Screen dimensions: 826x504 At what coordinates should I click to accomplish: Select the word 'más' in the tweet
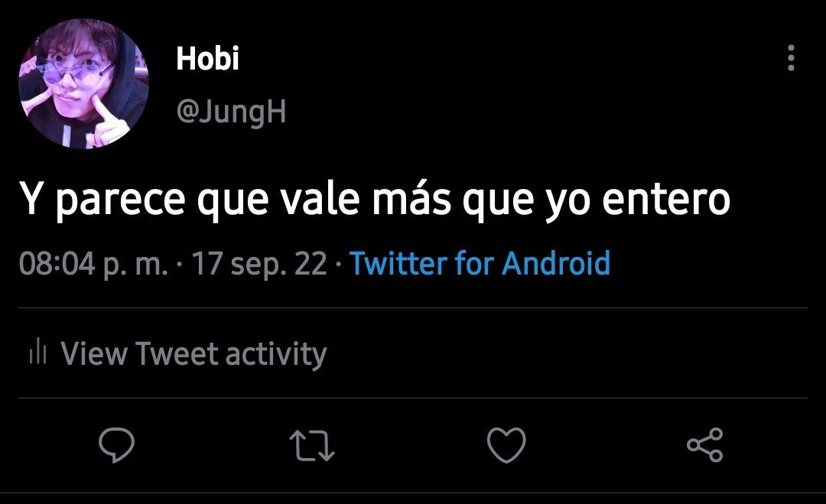pos(412,197)
